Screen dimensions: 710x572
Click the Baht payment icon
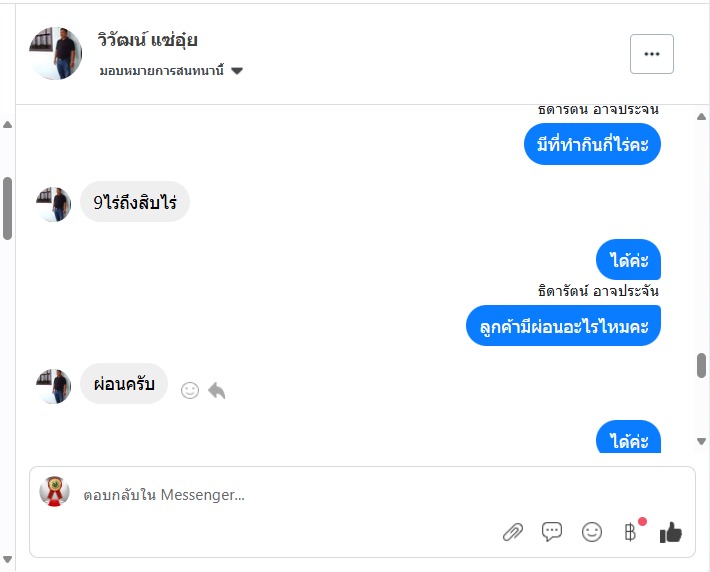631,532
